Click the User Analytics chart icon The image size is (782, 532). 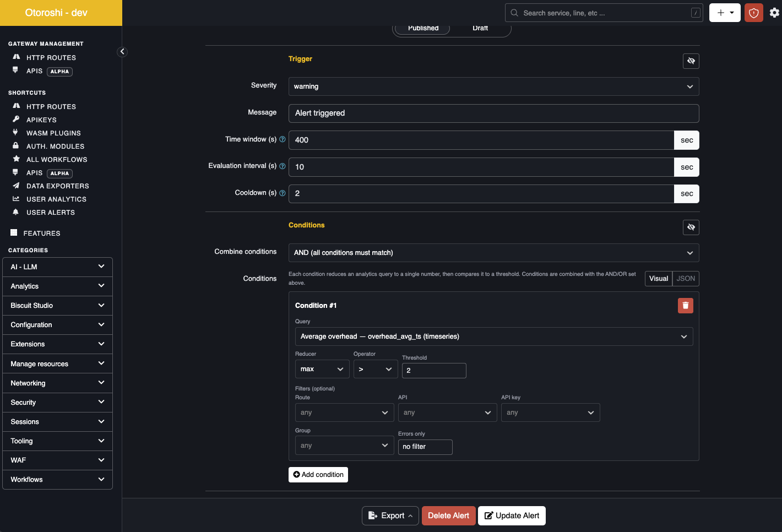click(x=16, y=199)
